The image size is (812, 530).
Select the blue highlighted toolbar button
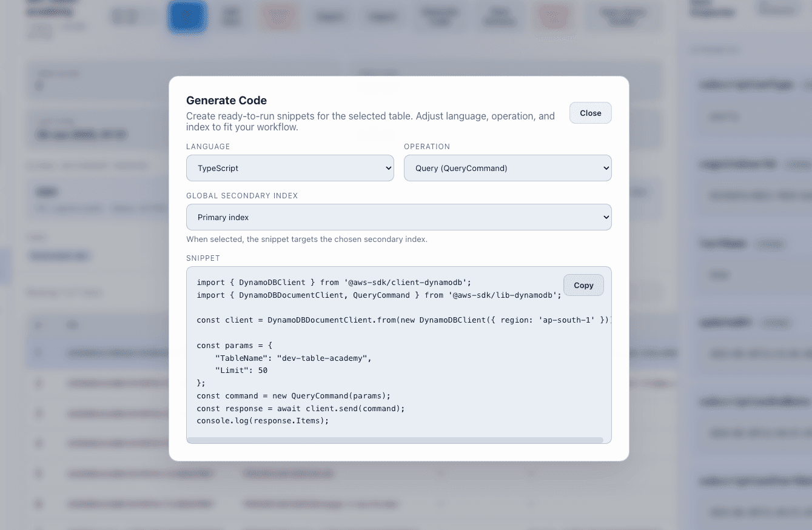pos(187,16)
